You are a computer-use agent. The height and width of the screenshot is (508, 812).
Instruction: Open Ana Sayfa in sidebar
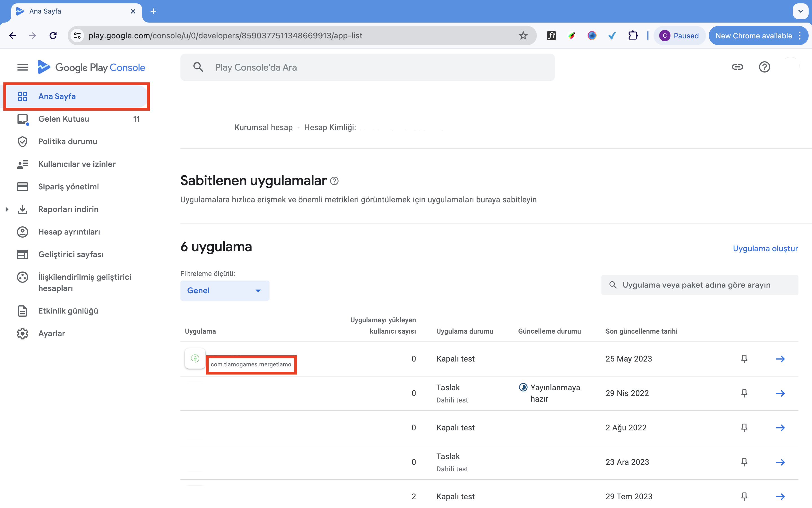click(76, 97)
